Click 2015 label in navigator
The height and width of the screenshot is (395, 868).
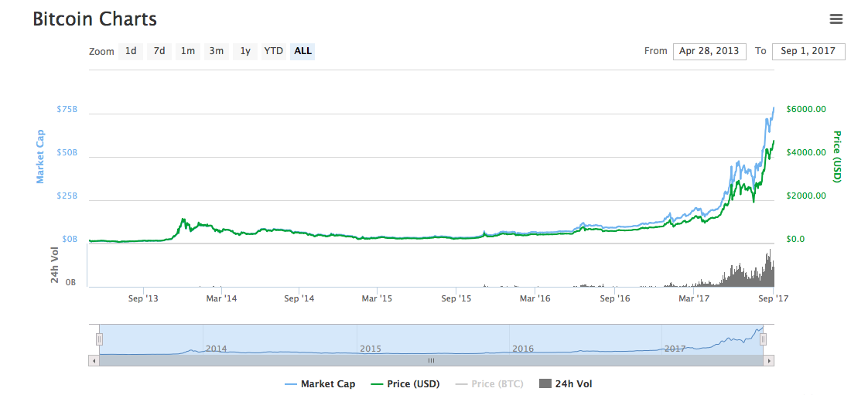coord(371,349)
